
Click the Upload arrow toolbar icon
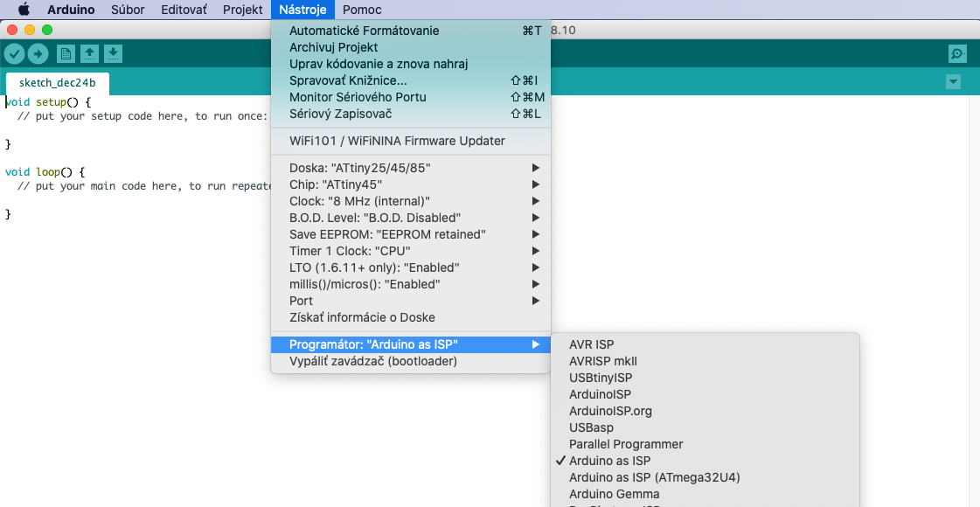pyautogui.click(x=38, y=54)
